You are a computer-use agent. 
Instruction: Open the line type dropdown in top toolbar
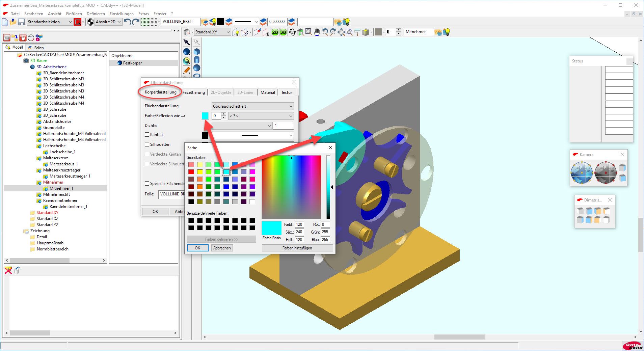(x=246, y=22)
